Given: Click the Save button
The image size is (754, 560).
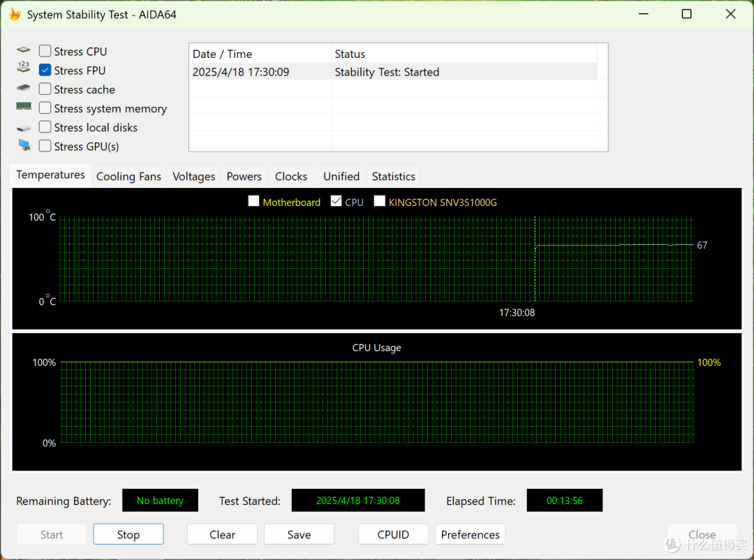Looking at the screenshot, I should coord(299,534).
